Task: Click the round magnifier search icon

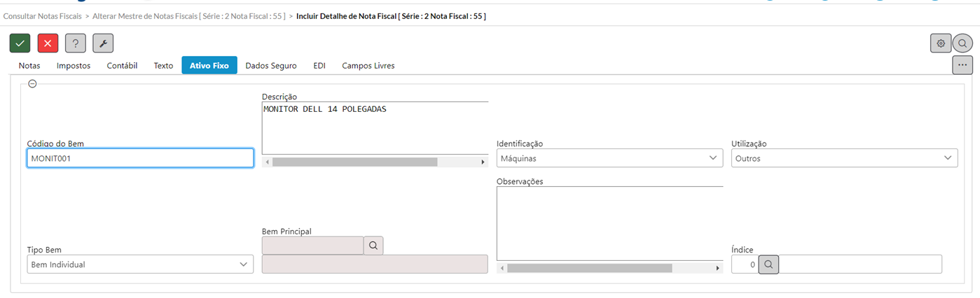Action: (x=962, y=43)
